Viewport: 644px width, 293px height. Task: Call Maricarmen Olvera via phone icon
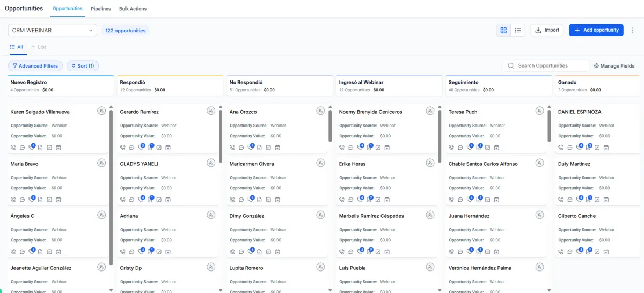[232, 200]
